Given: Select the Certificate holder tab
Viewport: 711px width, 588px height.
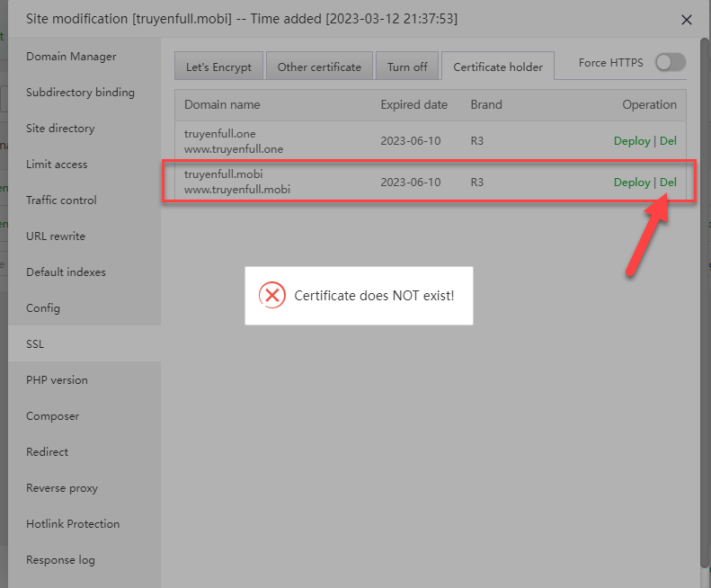Looking at the screenshot, I should click(497, 67).
